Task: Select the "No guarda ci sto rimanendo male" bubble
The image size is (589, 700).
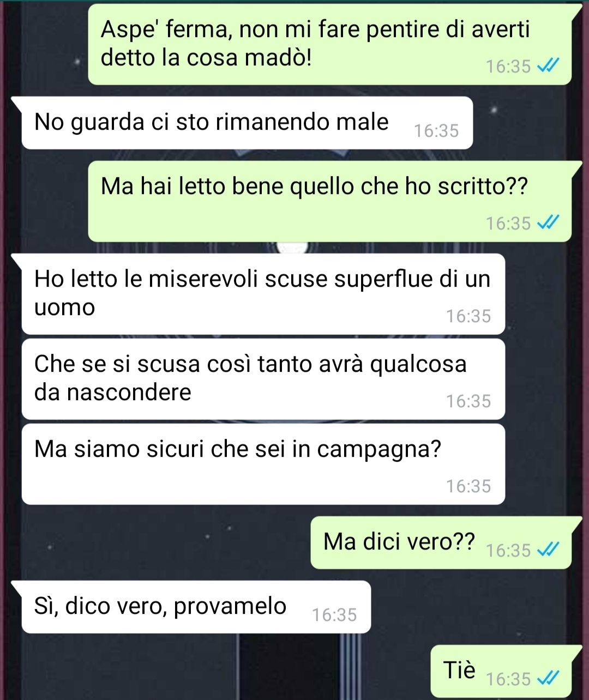Action: [x=247, y=123]
